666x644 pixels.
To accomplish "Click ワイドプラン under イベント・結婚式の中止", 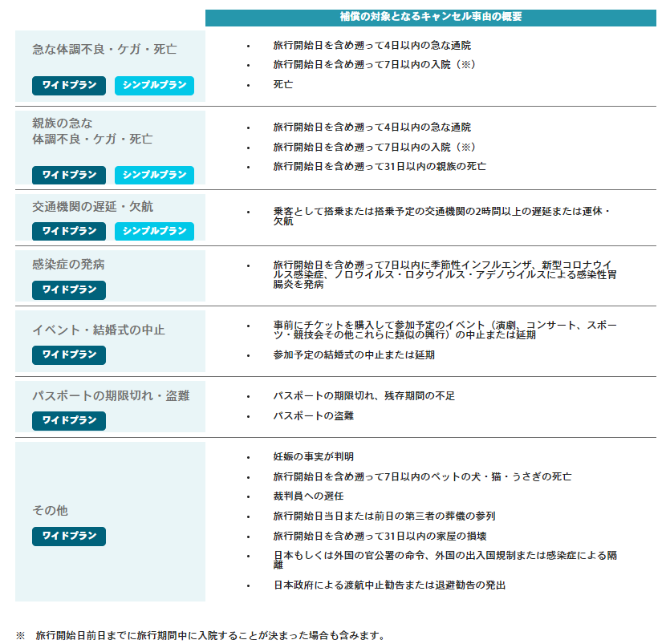I will point(68,354).
